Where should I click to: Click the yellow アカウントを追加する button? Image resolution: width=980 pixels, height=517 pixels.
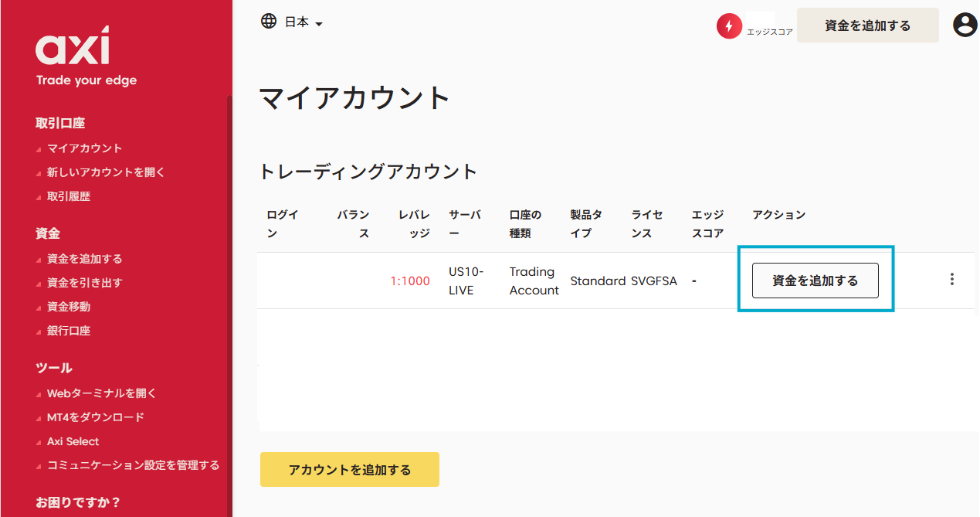coord(350,470)
